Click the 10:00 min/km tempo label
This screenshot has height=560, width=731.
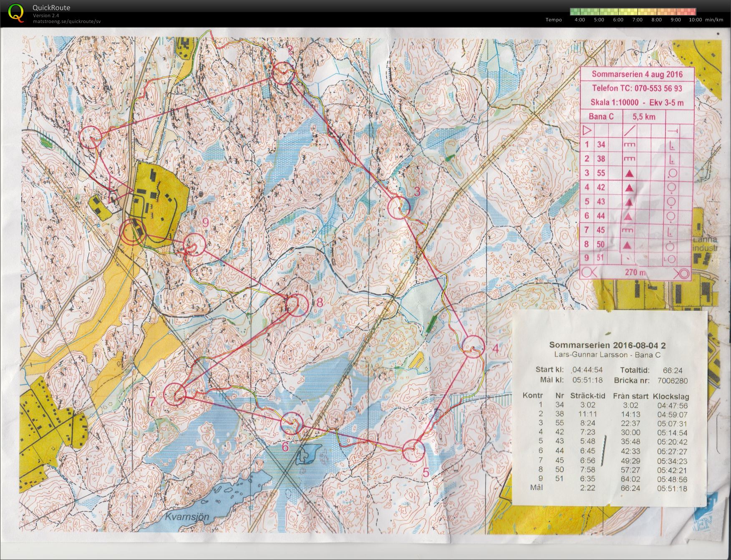point(696,20)
